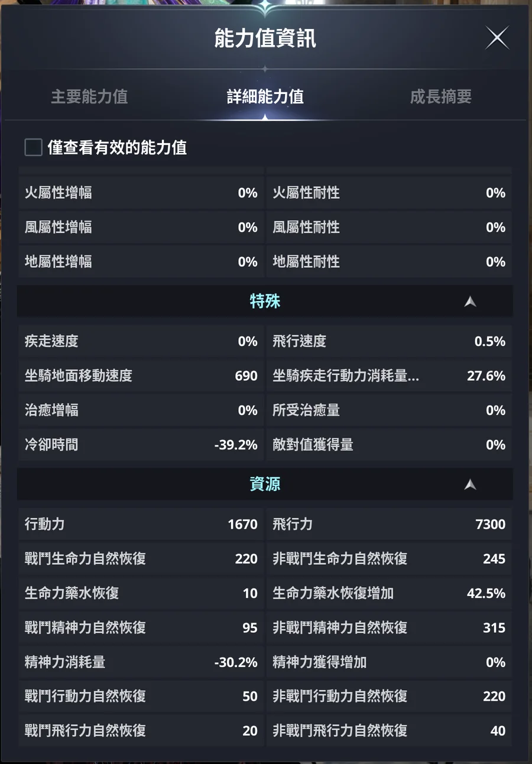The width and height of the screenshot is (532, 764).
Task: Click the 生命力藥水恢復增加 stat row
Action: [x=388, y=593]
